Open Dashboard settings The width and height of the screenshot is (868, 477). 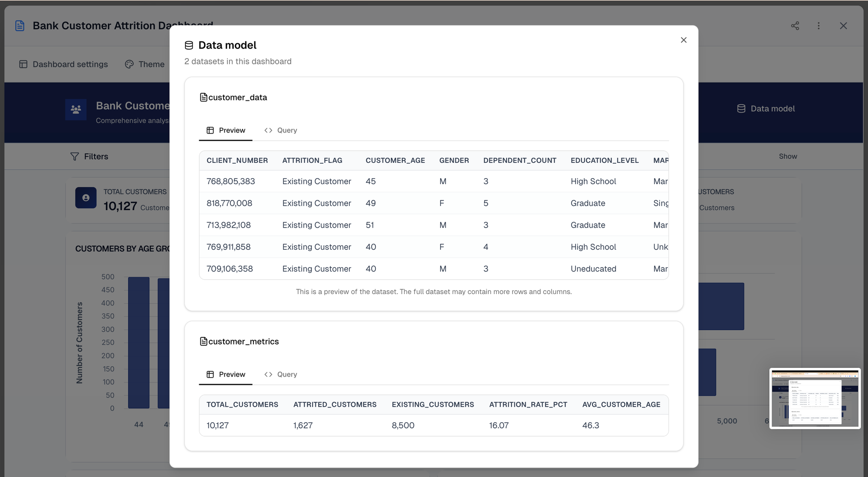(x=64, y=64)
